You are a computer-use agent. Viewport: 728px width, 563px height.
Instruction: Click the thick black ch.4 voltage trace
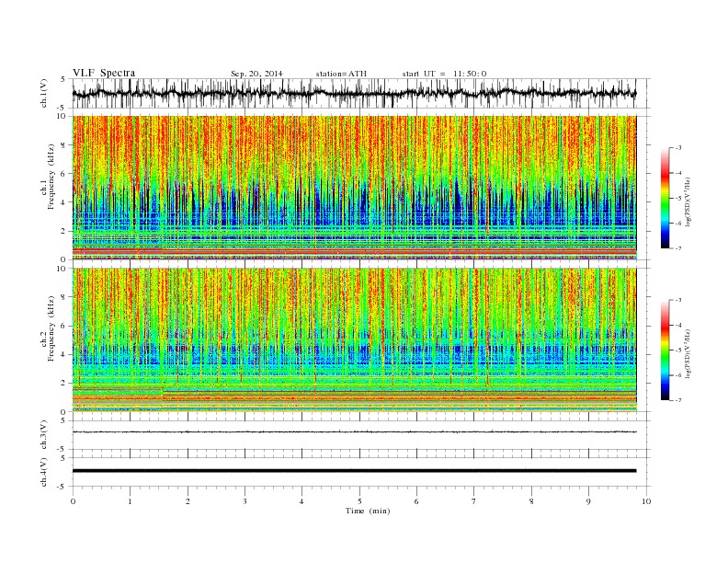(x=354, y=471)
